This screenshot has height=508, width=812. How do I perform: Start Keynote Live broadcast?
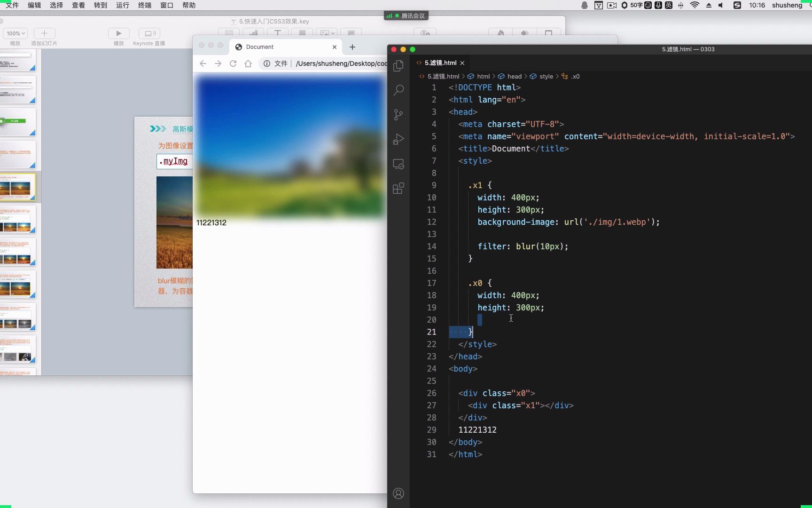pos(149,33)
